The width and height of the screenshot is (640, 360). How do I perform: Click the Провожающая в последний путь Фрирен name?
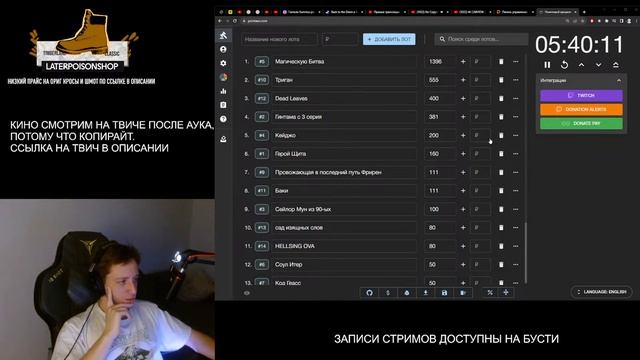point(328,172)
